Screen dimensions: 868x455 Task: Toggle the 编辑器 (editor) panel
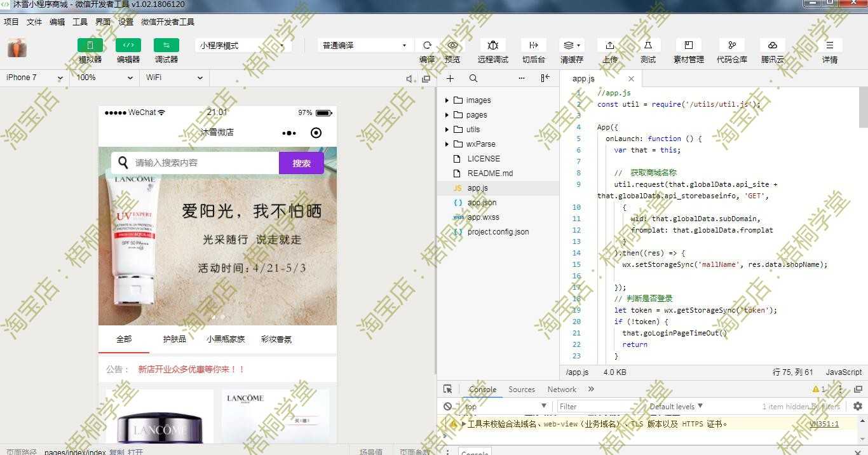tap(128, 51)
